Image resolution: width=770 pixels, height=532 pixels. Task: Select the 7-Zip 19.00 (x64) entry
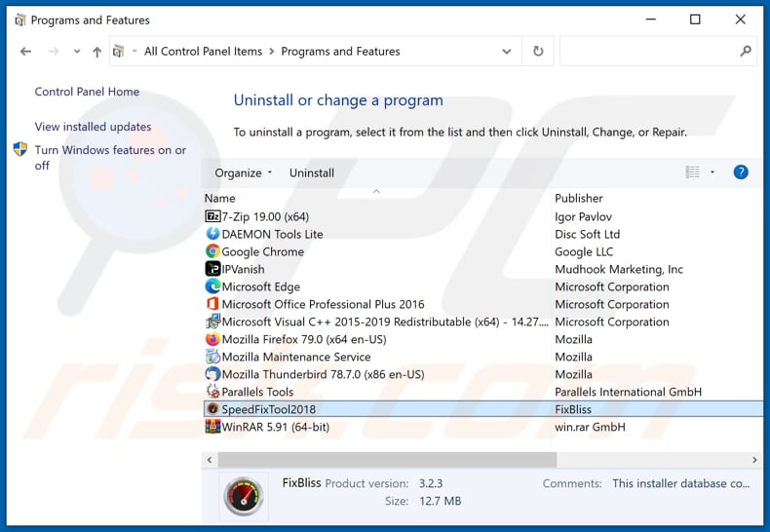[265, 216]
